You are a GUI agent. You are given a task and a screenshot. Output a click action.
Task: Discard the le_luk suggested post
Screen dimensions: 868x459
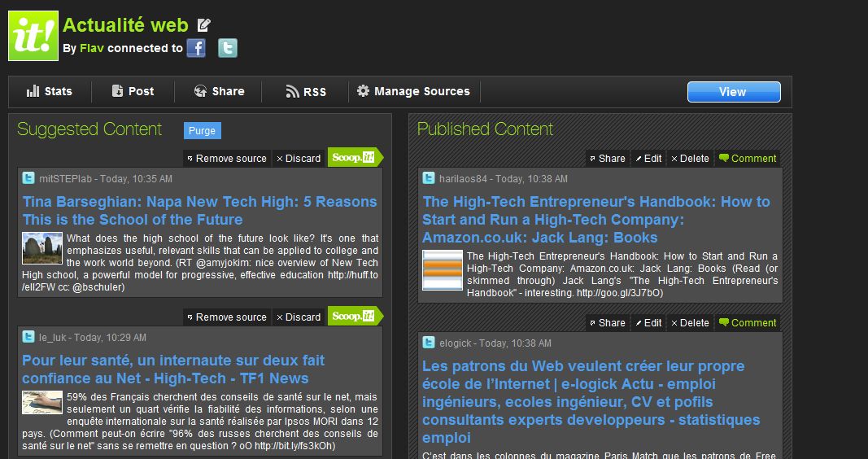pyautogui.click(x=299, y=317)
